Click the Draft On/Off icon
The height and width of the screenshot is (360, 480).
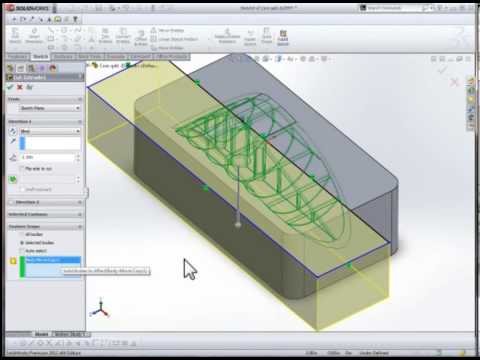[13, 179]
